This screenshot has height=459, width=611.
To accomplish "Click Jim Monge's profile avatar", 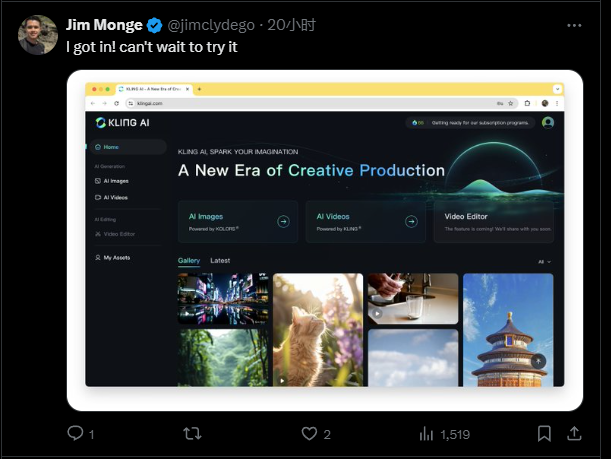I will pyautogui.click(x=38, y=35).
